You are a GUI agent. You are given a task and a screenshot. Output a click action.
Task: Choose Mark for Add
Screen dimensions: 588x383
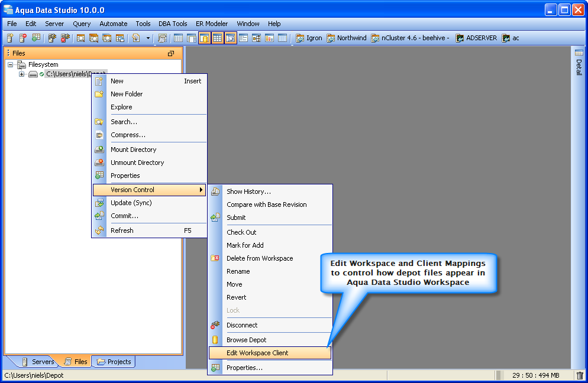(x=270, y=245)
